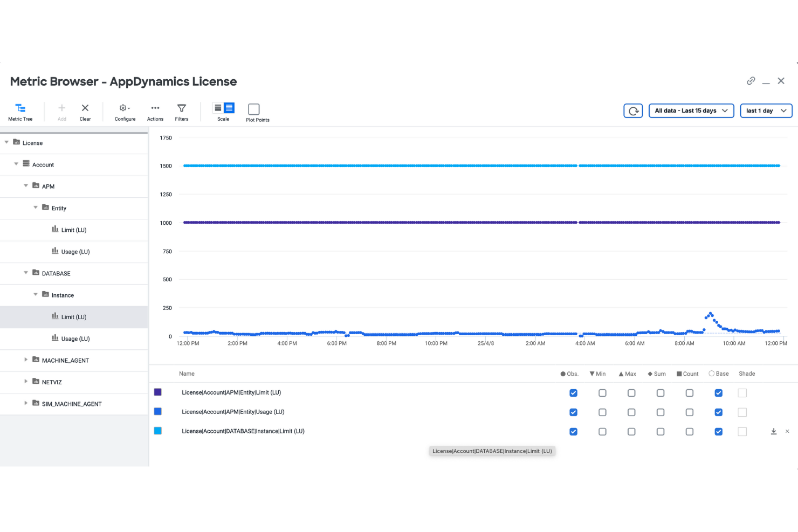Open the Filters funnel tool

[x=182, y=112]
